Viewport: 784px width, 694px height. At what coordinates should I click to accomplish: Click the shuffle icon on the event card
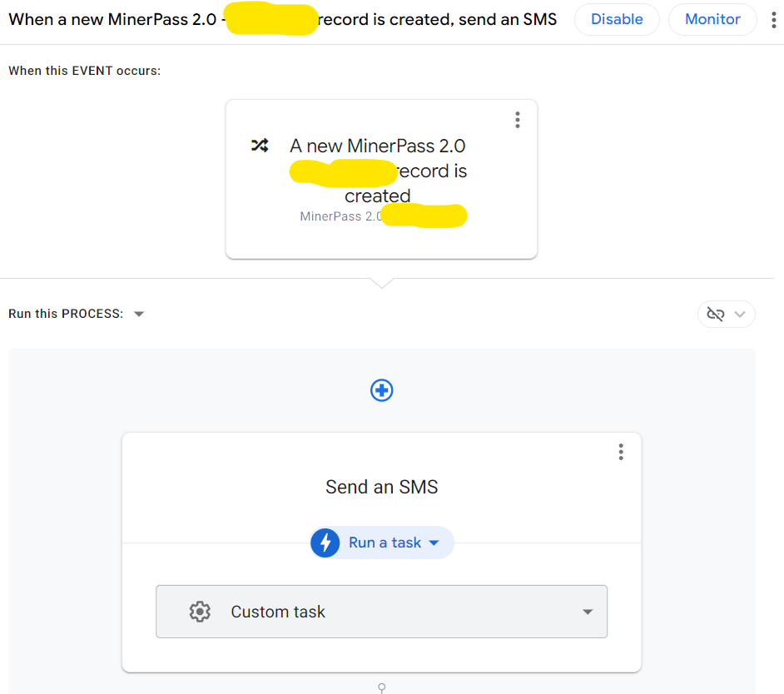260,146
